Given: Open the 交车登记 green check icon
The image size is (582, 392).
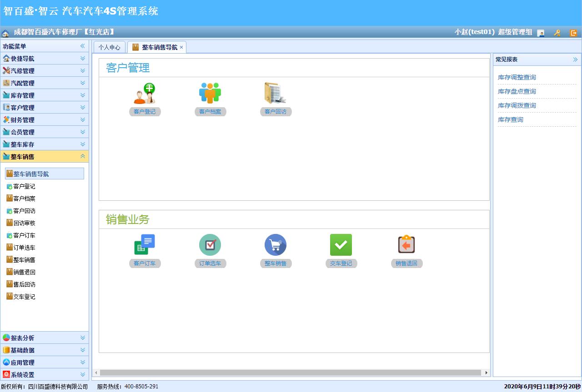Looking at the screenshot, I should pos(341,245).
